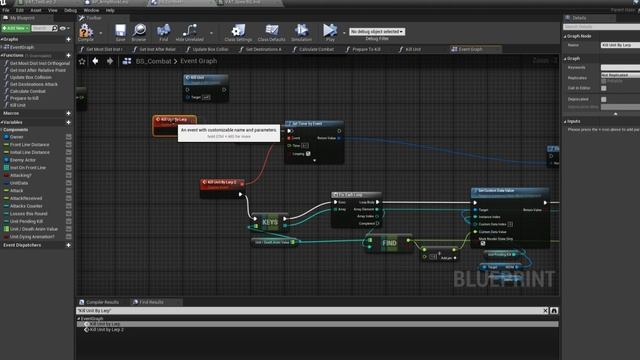Image resolution: width=640 pixels, height=360 pixels.
Task: Select the Set Timer by Event node
Action: (x=314, y=142)
